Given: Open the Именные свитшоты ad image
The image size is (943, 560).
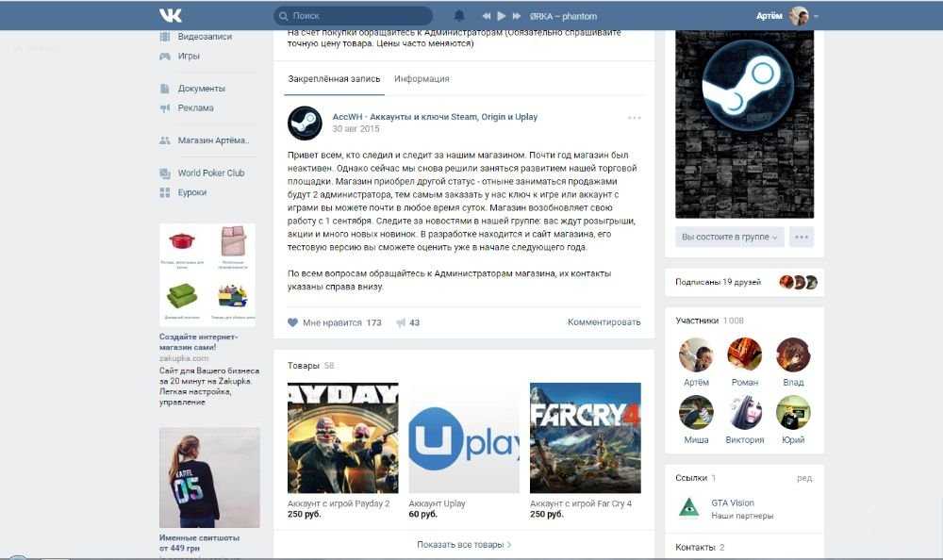Looking at the screenshot, I should point(209,478).
